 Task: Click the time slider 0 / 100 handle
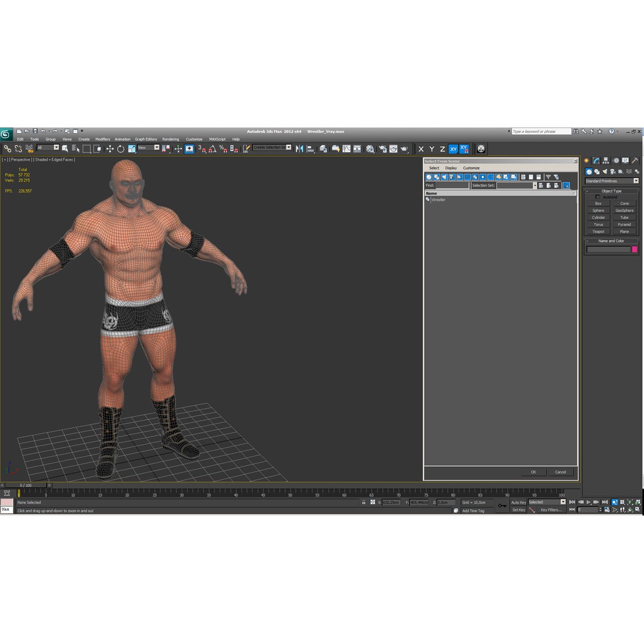26,485
